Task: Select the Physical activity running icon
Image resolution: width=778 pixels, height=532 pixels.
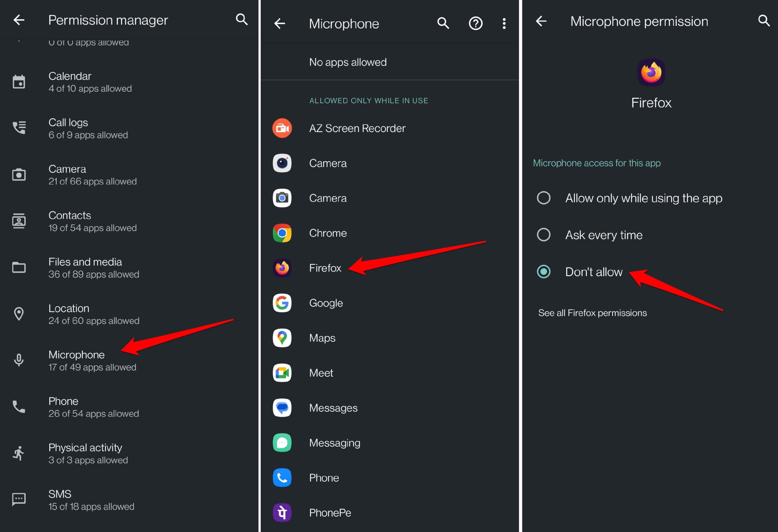Action: [x=19, y=453]
